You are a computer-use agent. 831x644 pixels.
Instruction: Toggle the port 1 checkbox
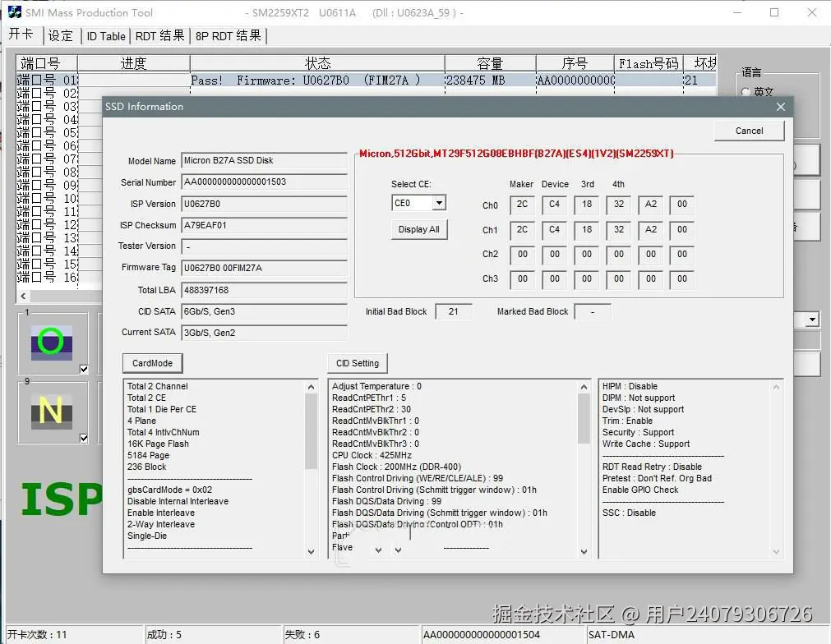(84, 369)
